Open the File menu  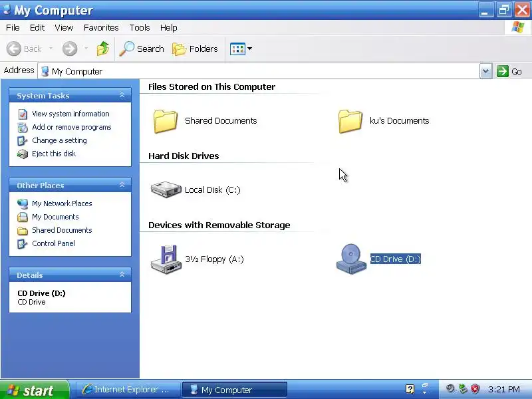coord(13,27)
